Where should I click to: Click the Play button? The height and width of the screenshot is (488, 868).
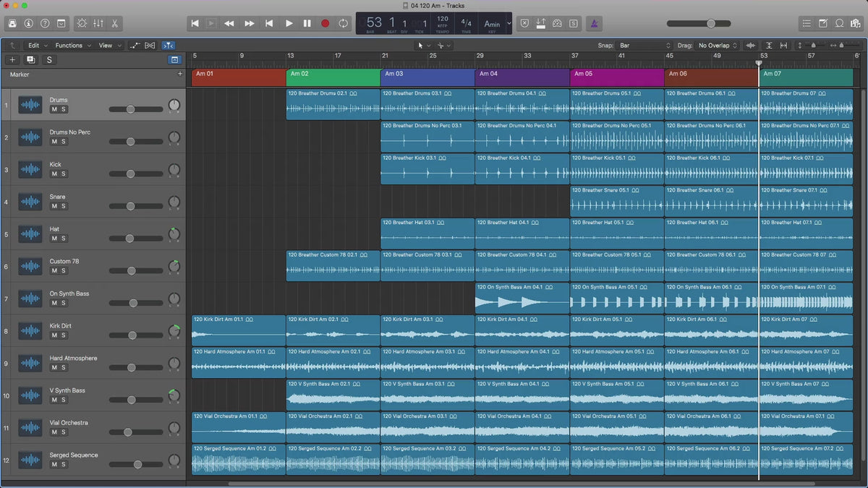(289, 23)
